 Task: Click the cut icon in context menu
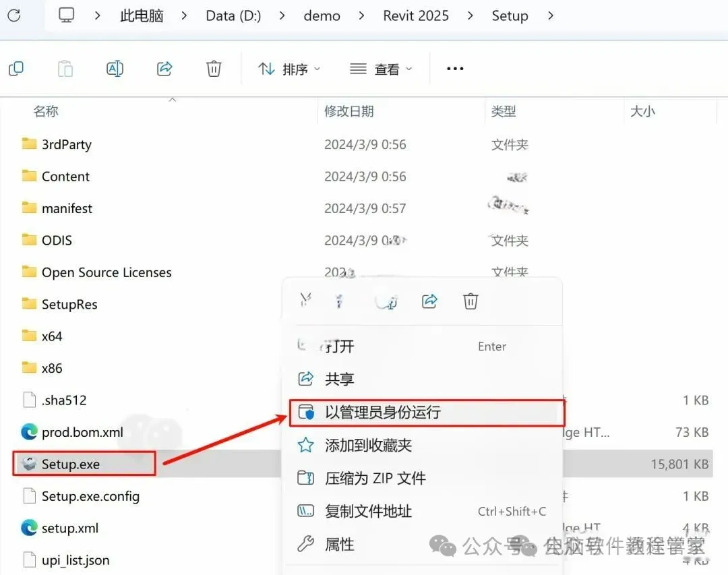coord(305,301)
